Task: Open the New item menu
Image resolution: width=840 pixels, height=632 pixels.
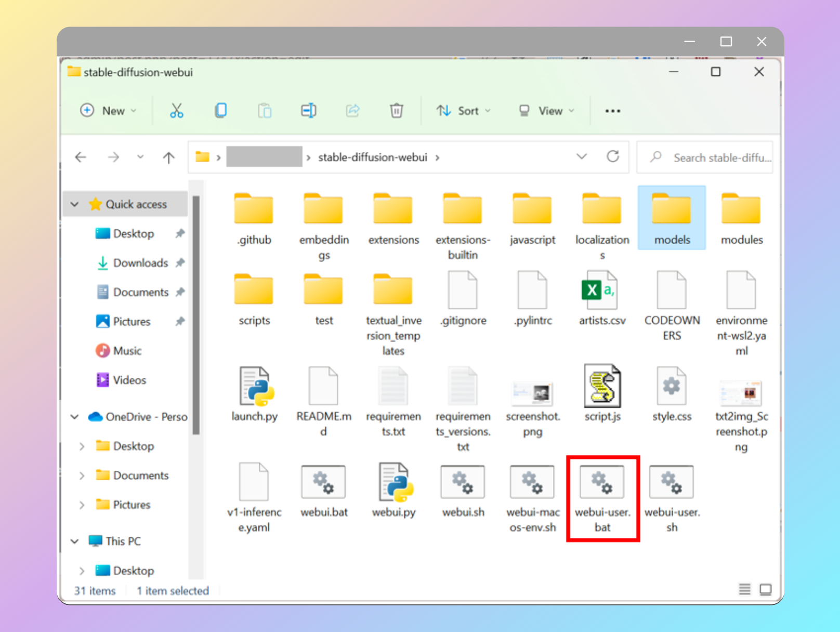Action: pos(109,110)
